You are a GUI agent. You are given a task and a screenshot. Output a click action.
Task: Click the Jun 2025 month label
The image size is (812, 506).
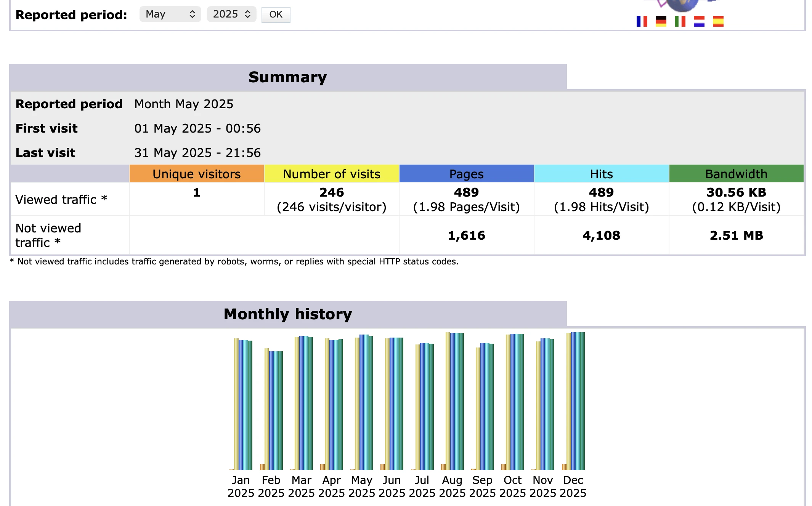pyautogui.click(x=392, y=487)
